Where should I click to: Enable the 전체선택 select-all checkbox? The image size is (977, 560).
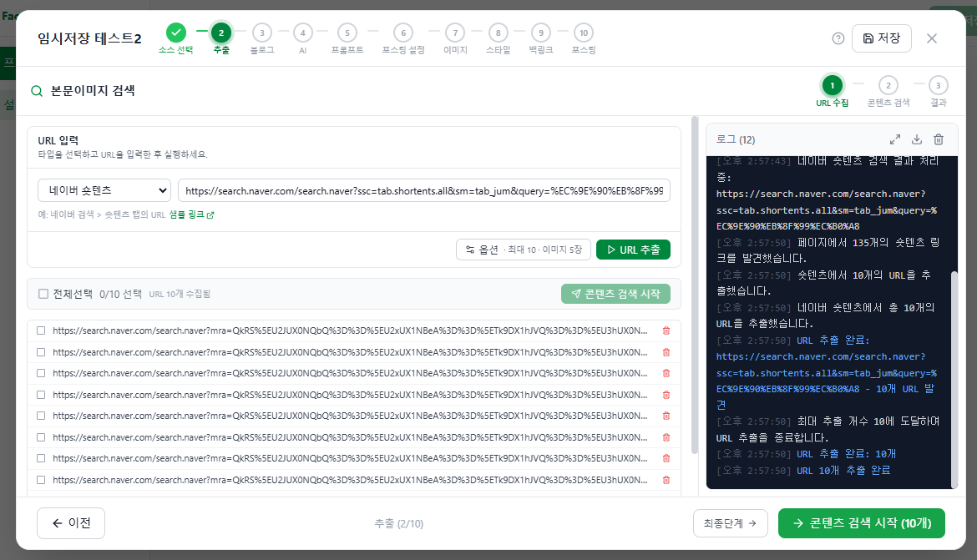41,294
